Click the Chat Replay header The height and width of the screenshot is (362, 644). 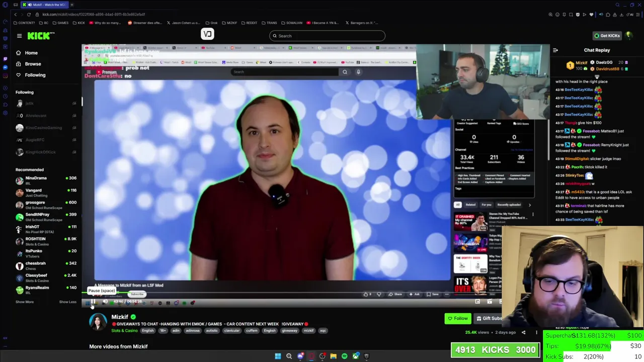597,50
